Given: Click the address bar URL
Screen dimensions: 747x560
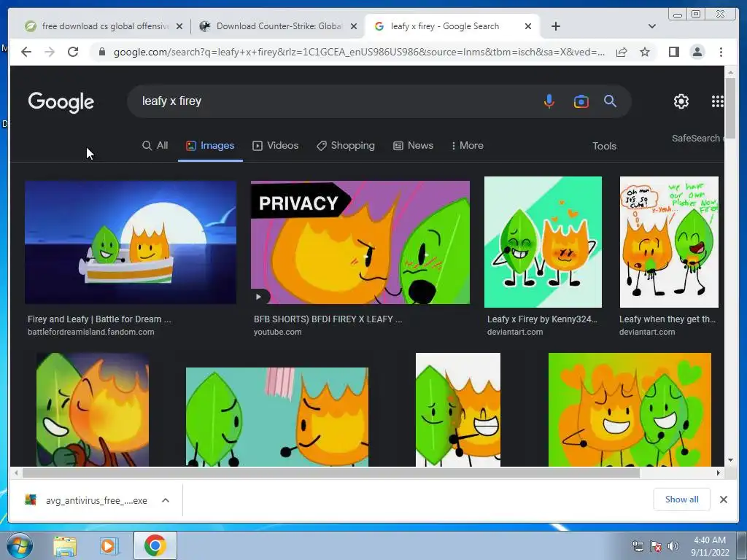Looking at the screenshot, I should (359, 52).
